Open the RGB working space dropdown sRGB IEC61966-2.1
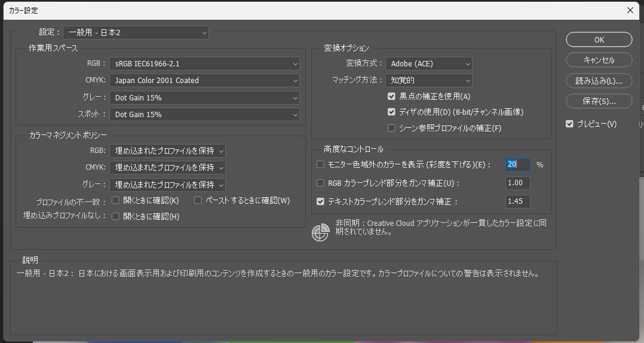This screenshot has width=644, height=343. tap(204, 64)
